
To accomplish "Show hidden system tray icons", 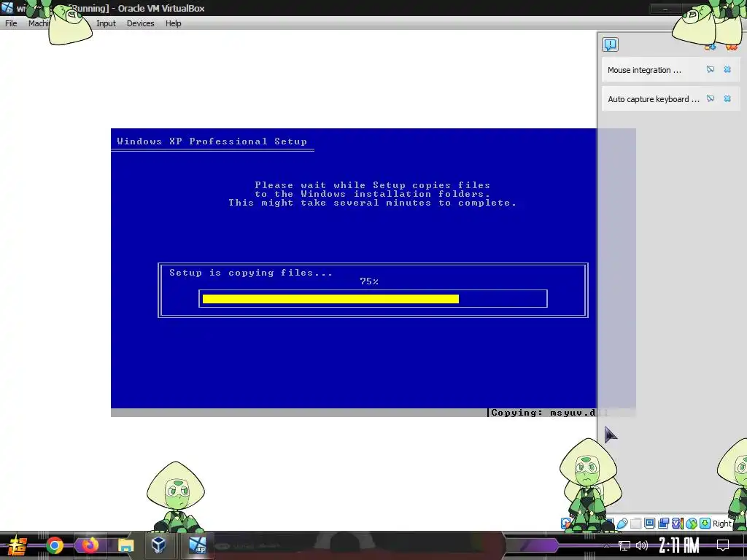I will click(x=606, y=545).
